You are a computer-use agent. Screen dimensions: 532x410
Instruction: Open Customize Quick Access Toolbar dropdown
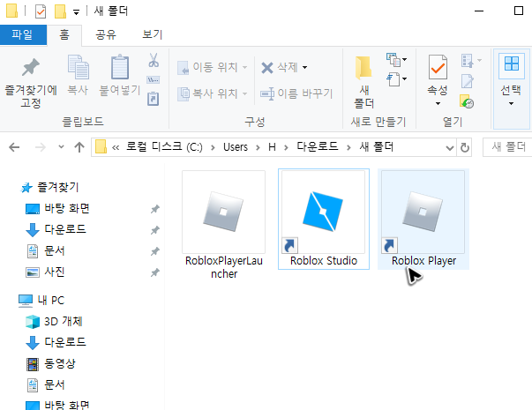click(x=77, y=12)
